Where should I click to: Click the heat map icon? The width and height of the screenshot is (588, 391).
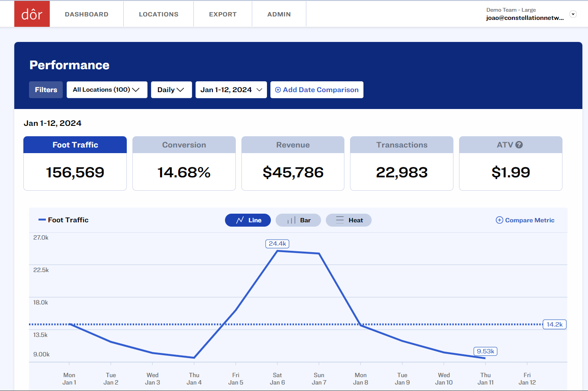340,220
